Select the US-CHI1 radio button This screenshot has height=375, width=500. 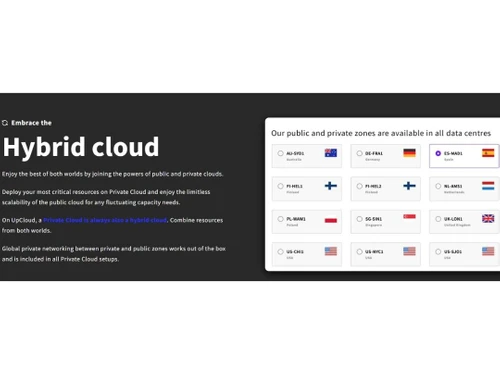[280, 252]
